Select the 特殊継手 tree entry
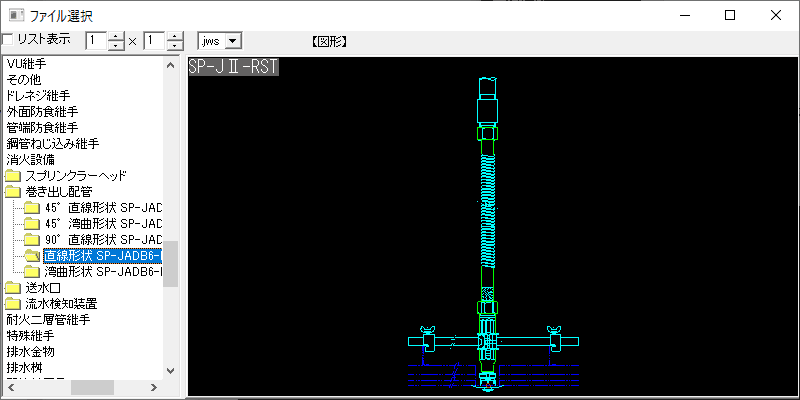Viewport: 800px width, 400px height. coord(31,335)
